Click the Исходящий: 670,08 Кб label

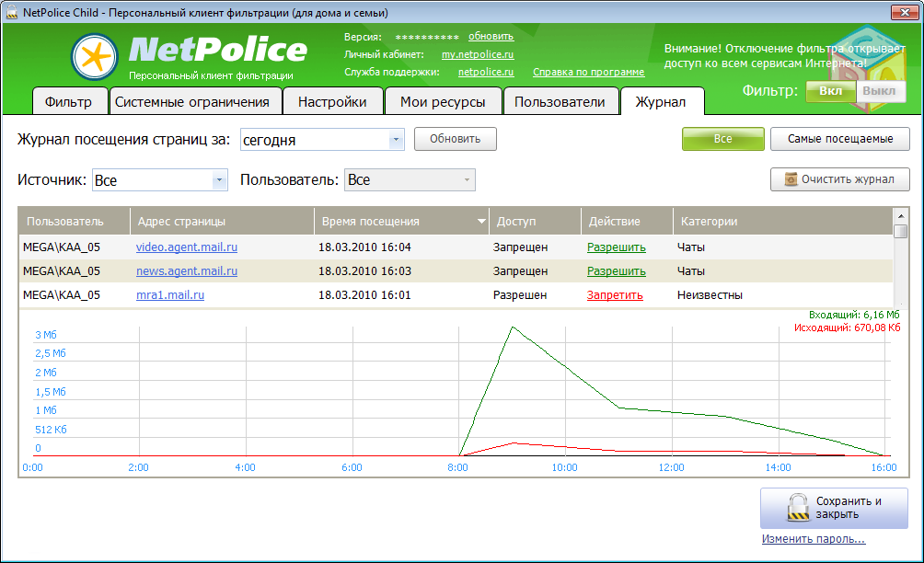[x=847, y=327]
